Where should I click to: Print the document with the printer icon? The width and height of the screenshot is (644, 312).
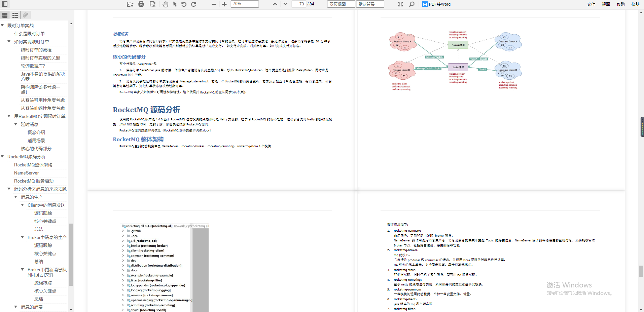pyautogui.click(x=141, y=4)
